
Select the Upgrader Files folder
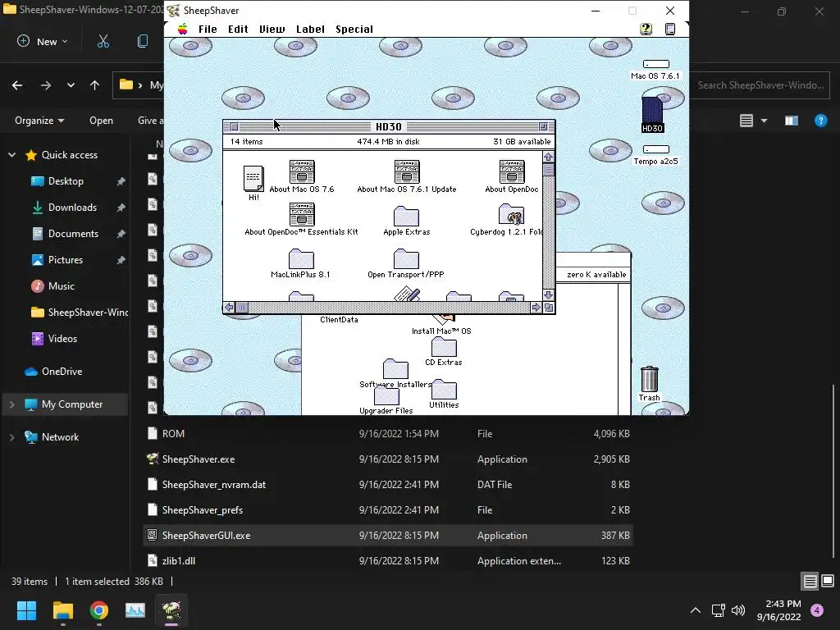click(386, 396)
